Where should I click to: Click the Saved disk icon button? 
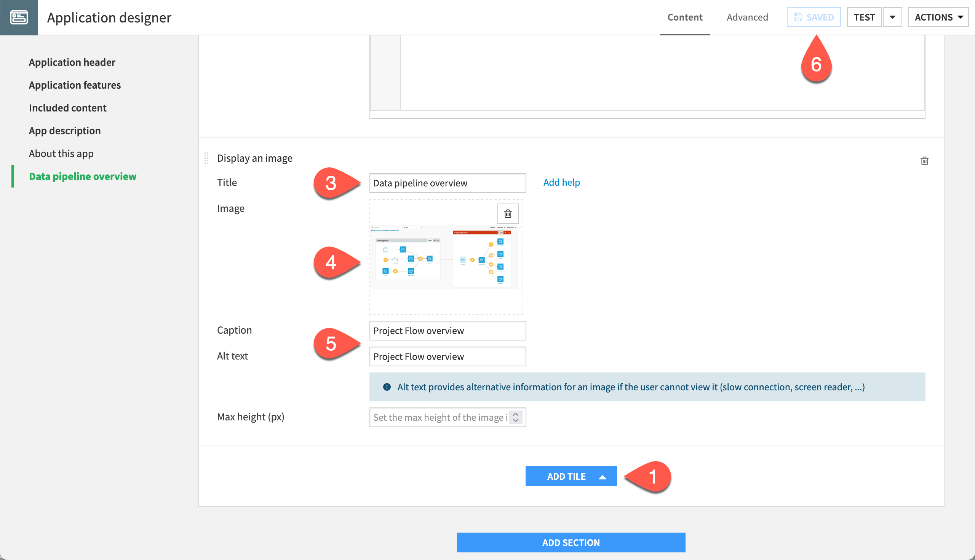(x=814, y=17)
